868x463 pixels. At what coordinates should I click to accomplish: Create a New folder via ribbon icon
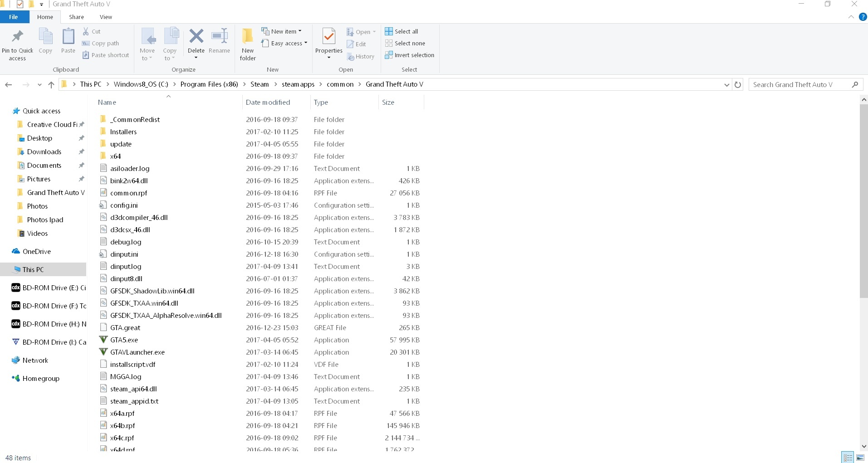pos(248,36)
